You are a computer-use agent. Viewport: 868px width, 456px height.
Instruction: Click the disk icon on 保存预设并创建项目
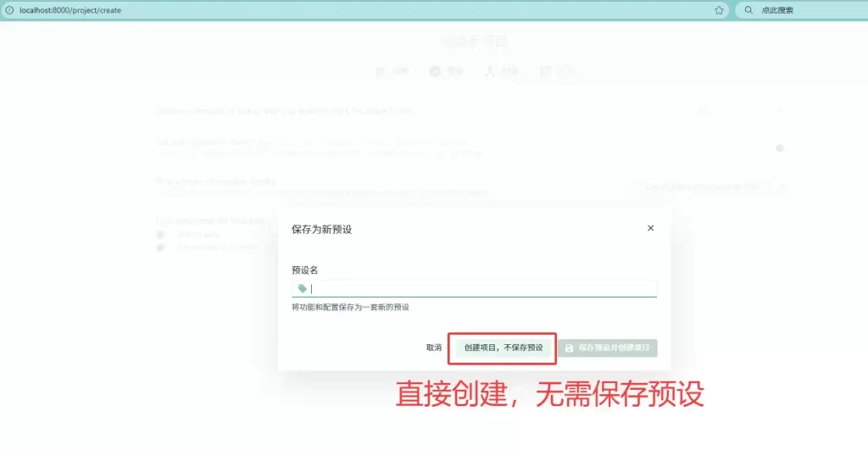pyautogui.click(x=570, y=348)
